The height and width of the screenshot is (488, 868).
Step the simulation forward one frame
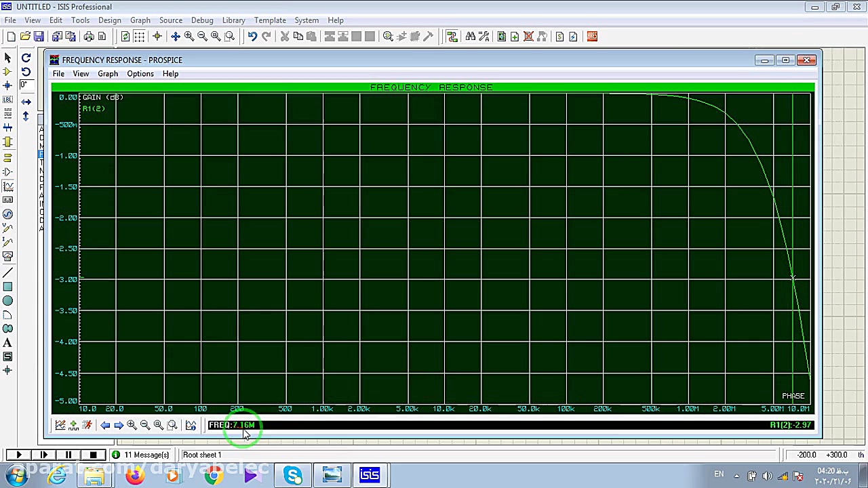point(44,455)
